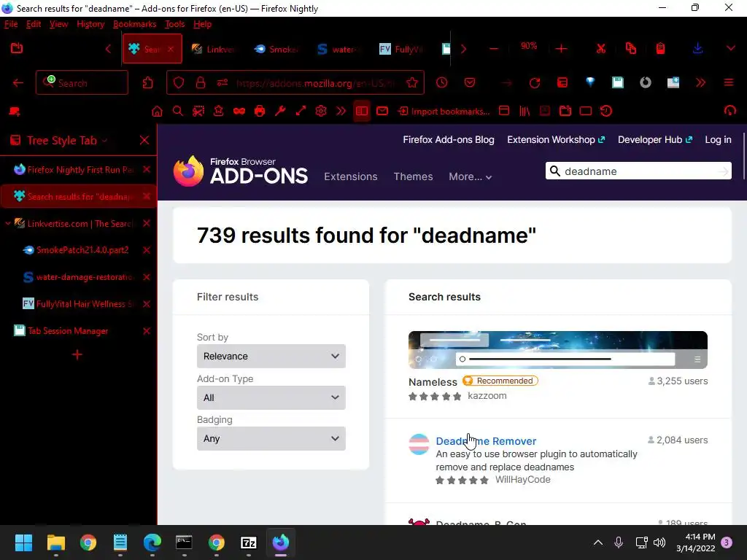
Task: Reset zoom showing 90%
Action: click(x=529, y=46)
